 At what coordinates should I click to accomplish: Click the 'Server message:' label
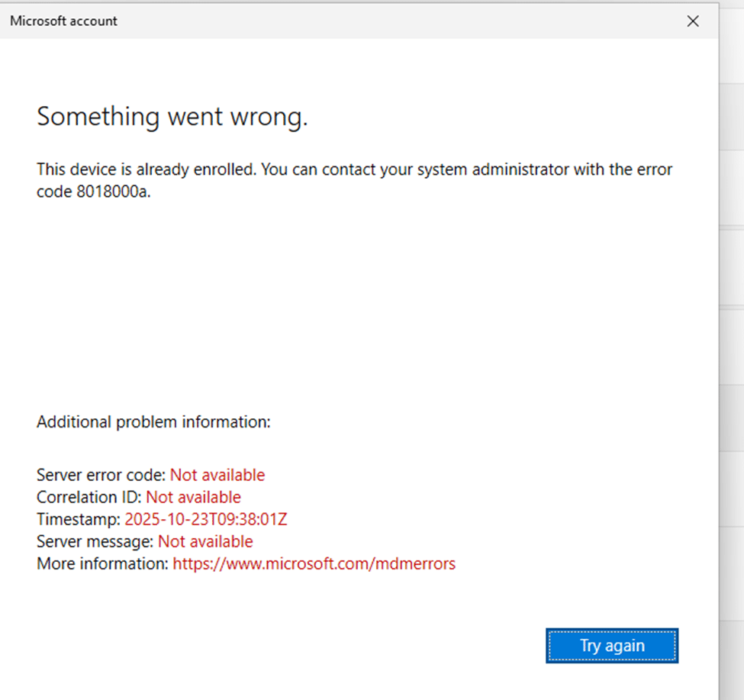pos(95,542)
